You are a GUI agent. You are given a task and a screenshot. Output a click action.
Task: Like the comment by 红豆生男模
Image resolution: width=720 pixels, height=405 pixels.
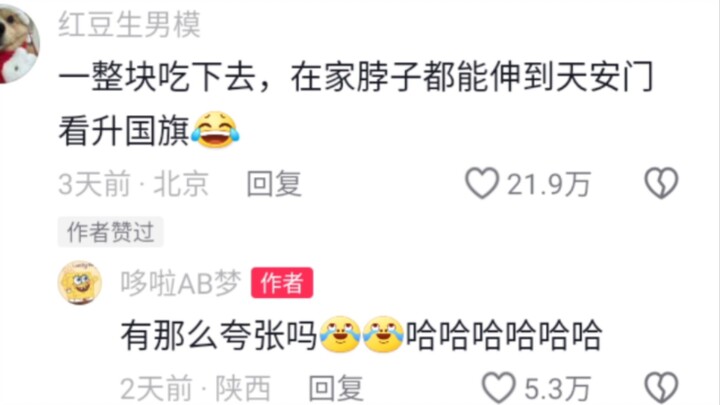pyautogui.click(x=482, y=183)
